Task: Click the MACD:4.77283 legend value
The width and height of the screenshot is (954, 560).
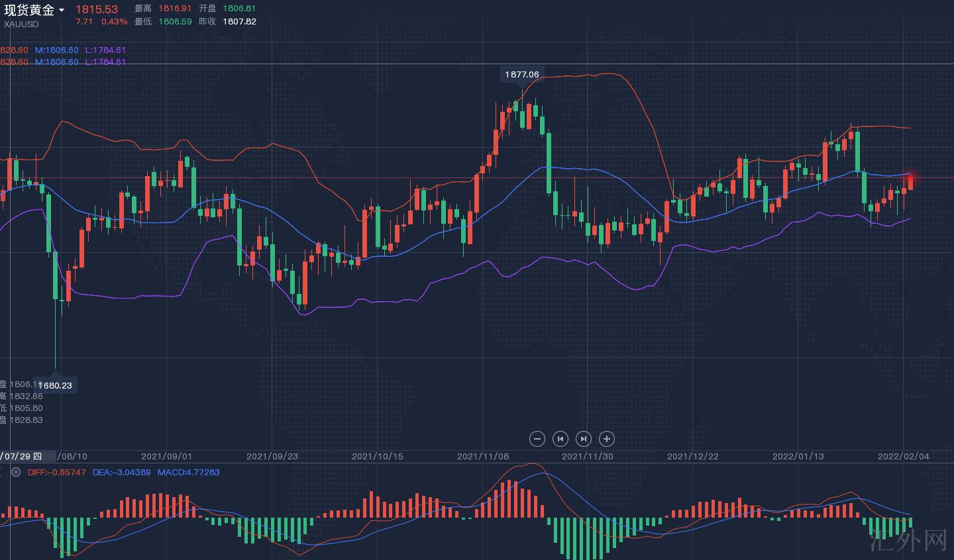Action: pyautogui.click(x=188, y=473)
